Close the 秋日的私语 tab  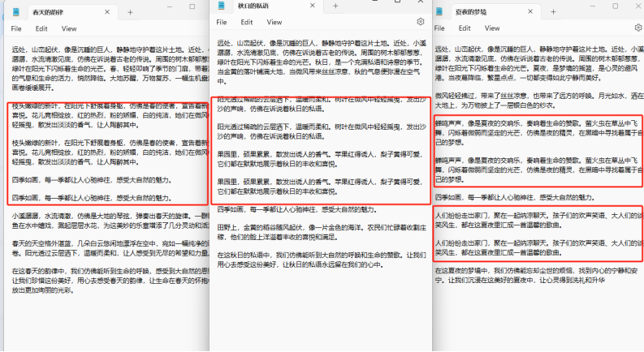click(x=313, y=6)
